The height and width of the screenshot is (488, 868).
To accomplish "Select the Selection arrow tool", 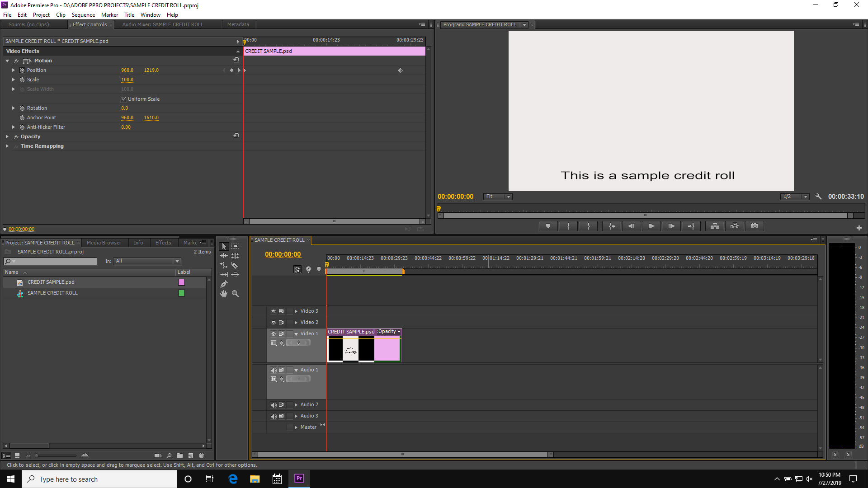I will (224, 246).
